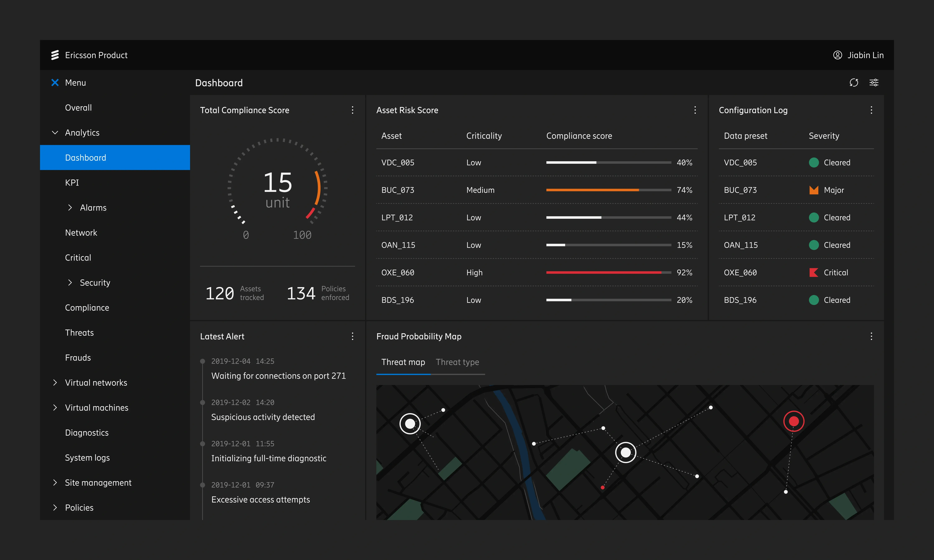Switch to the Threat type tab
Screen dimensions: 934x560
[x=457, y=362]
